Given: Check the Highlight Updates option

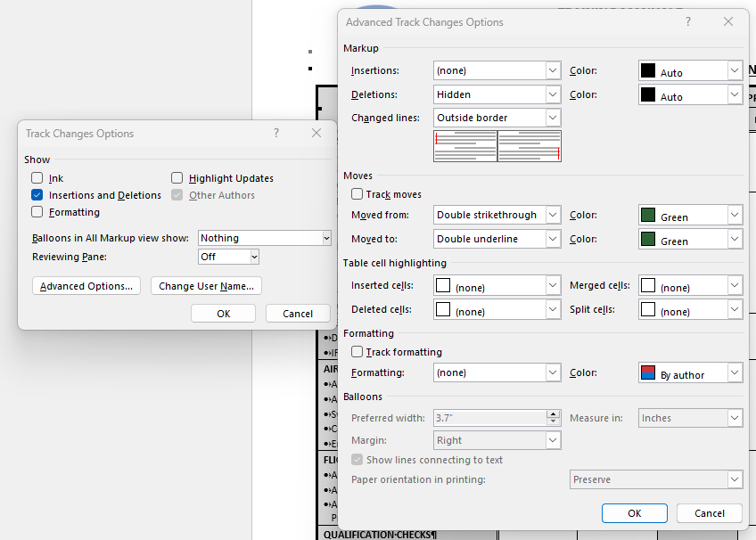Looking at the screenshot, I should (x=177, y=178).
